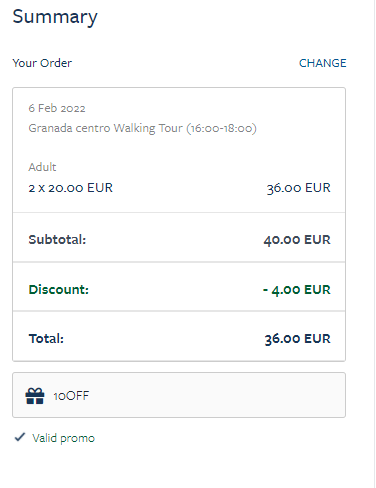Image resolution: width=376 pixels, height=488 pixels.
Task: Click the CHANGE link beside Your Order
Action: [322, 63]
